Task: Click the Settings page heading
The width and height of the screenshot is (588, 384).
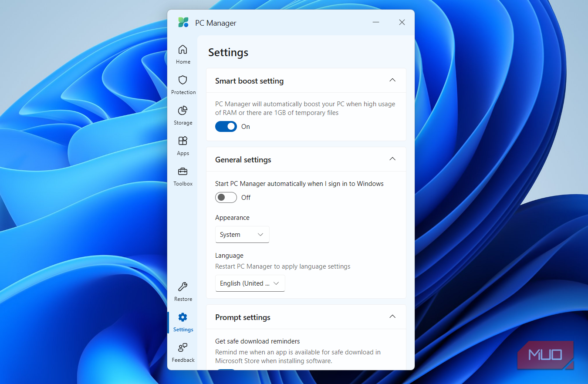Action: (228, 53)
